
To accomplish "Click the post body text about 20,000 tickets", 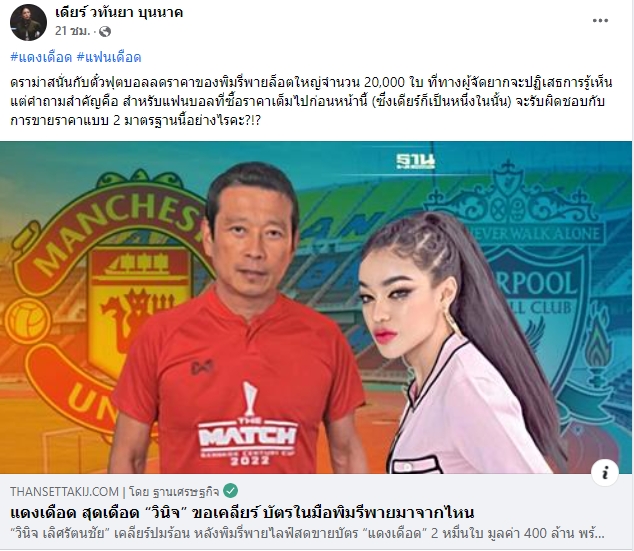I will 311,101.
